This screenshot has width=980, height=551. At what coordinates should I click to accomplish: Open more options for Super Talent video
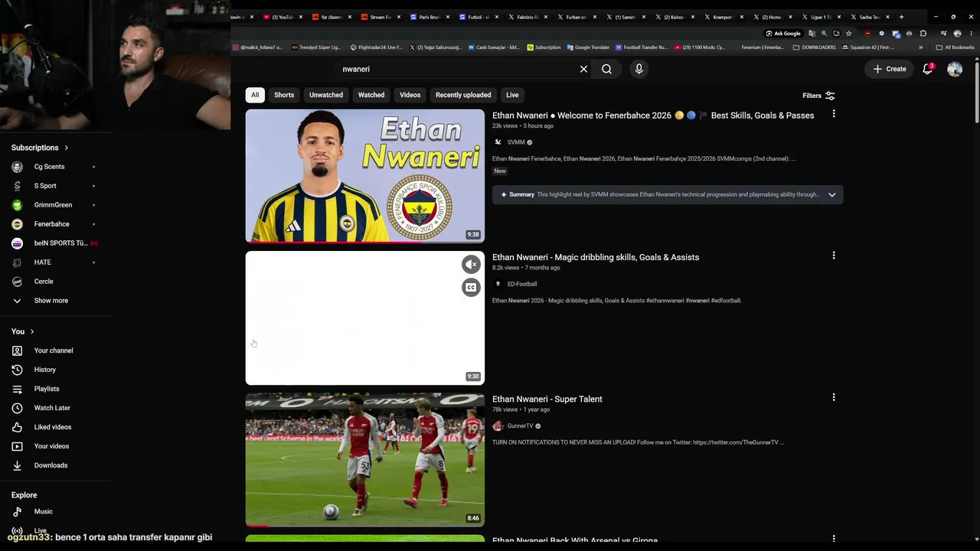834,397
